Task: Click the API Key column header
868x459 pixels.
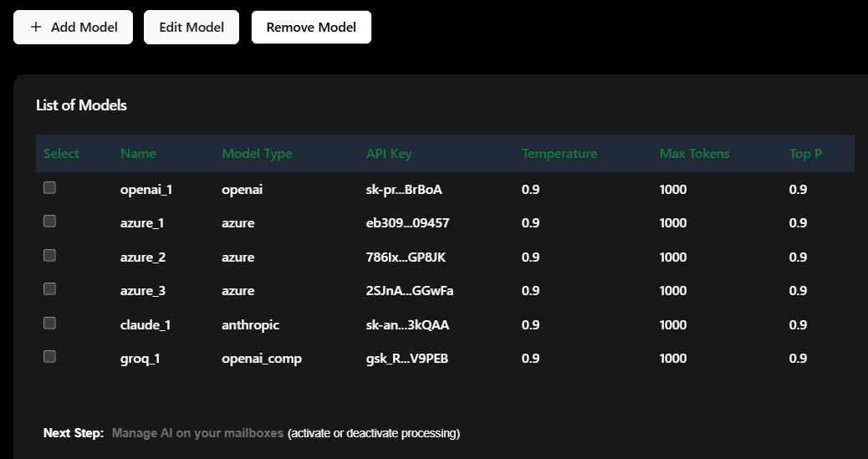Action: point(389,153)
